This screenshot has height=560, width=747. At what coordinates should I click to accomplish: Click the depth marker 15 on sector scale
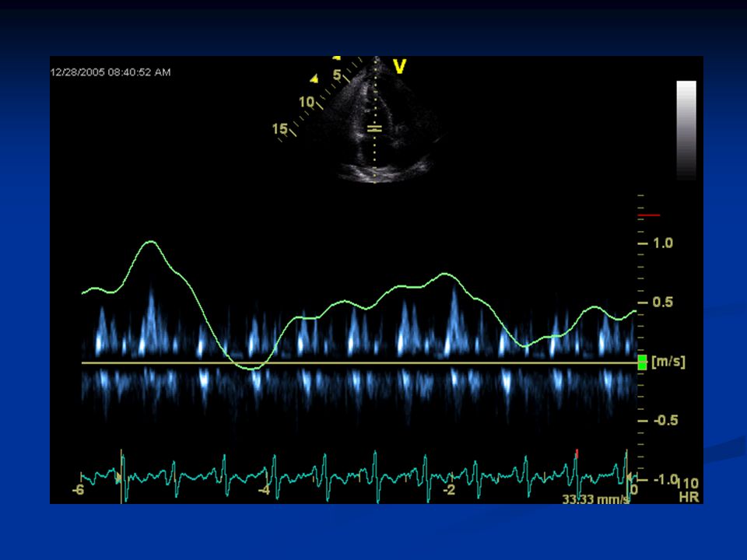[279, 129]
